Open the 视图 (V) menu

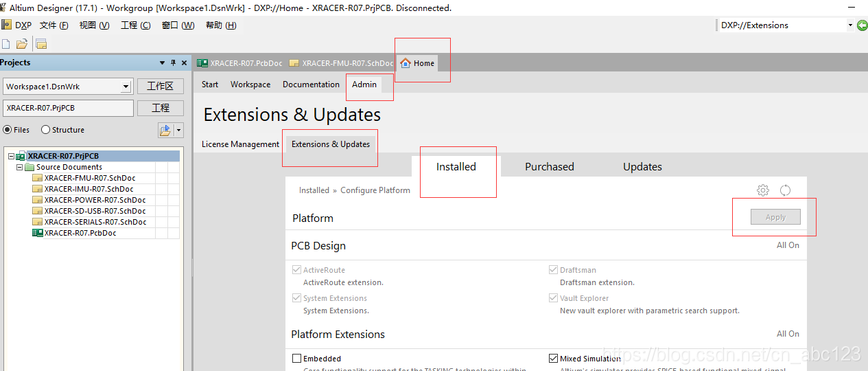click(94, 25)
